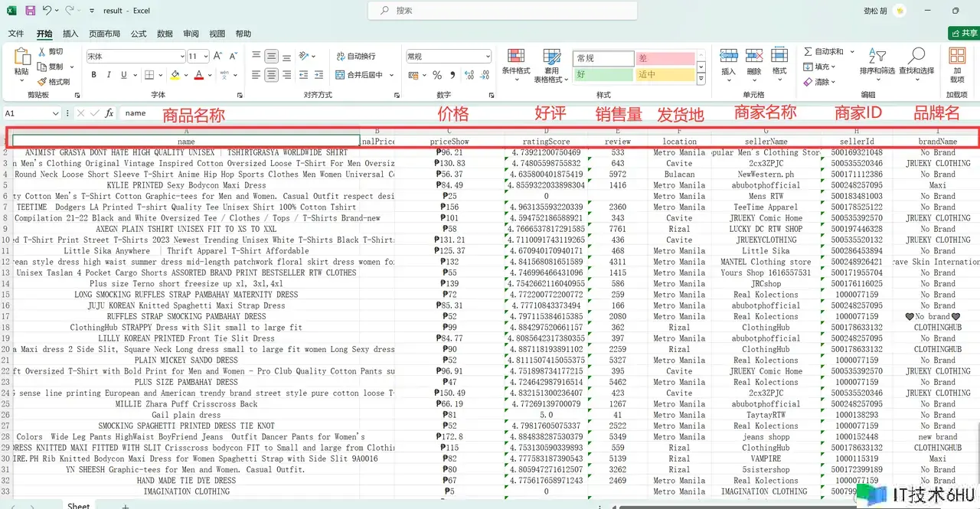Viewport: 980px width, 509px height.
Task: Open the Name Box dropdown arrow
Action: pos(56,113)
